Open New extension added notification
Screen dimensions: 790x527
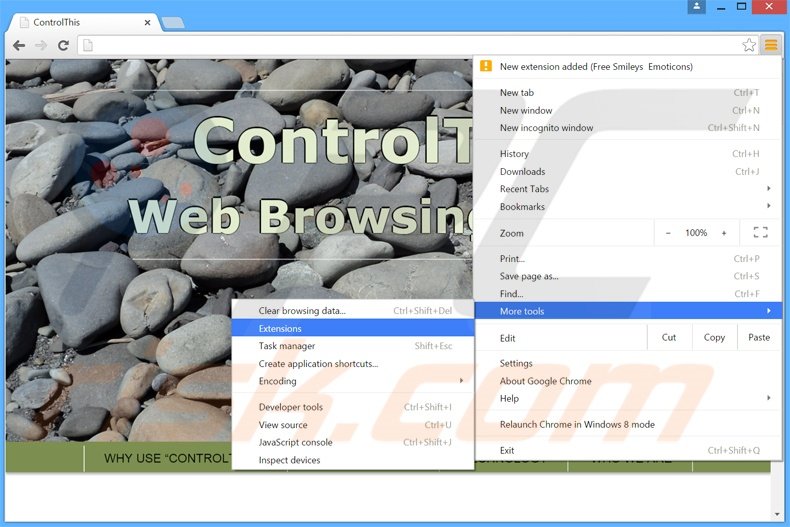pos(628,67)
